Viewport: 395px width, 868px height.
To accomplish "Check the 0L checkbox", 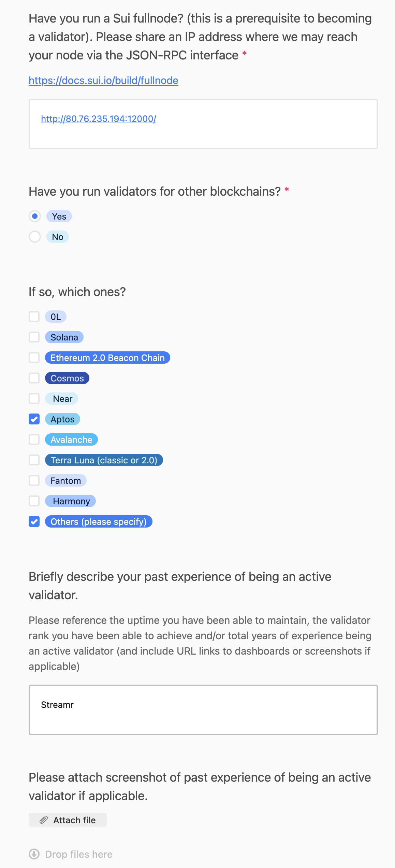I will click(34, 317).
